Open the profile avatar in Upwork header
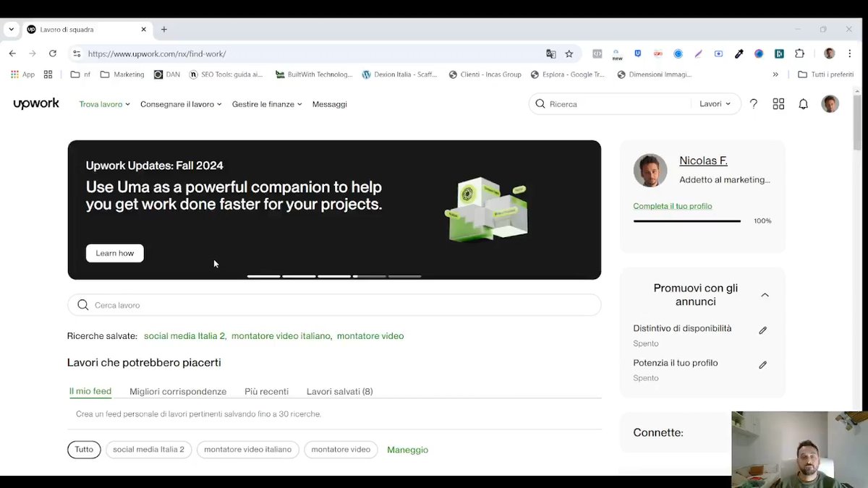 point(830,104)
